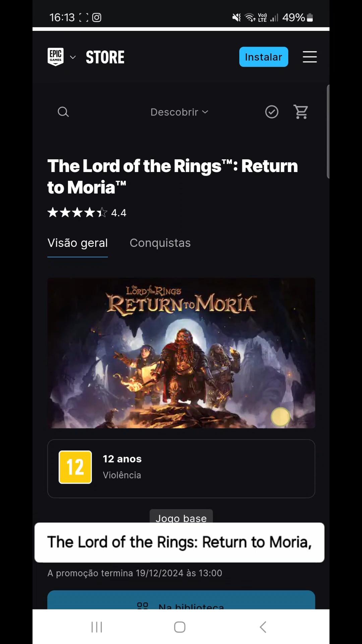Viewport: 362px width, 644px height.
Task: Tap the 12 anos age rating badge
Action: tap(75, 467)
